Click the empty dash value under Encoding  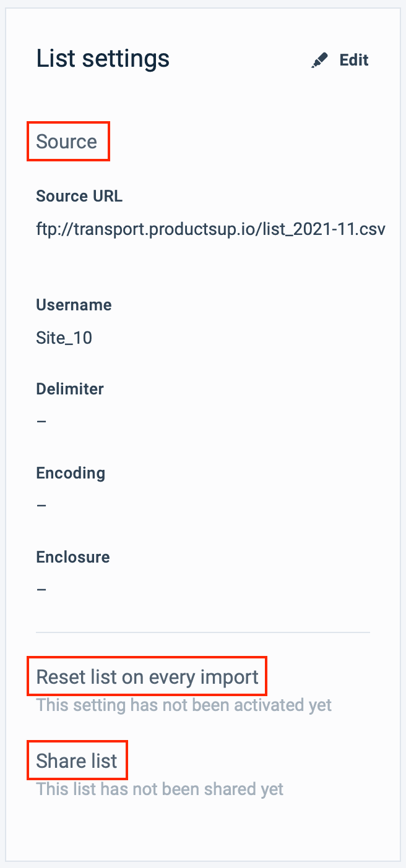(41, 506)
